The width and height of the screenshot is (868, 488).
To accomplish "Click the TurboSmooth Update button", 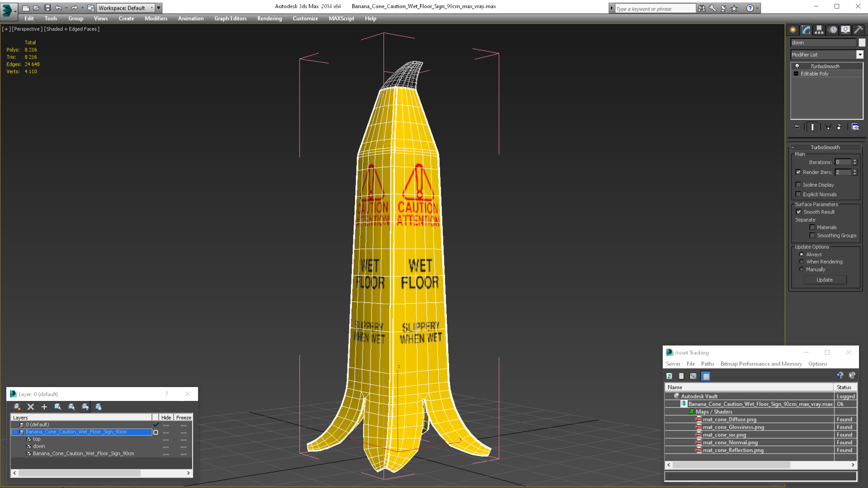I will [x=825, y=280].
